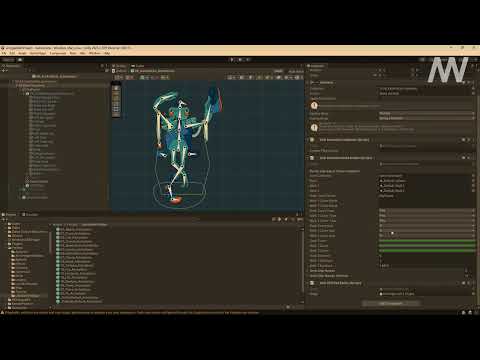Click the Pause button in top toolbar
This screenshot has width=480, height=360.
pyautogui.click(x=240, y=60)
